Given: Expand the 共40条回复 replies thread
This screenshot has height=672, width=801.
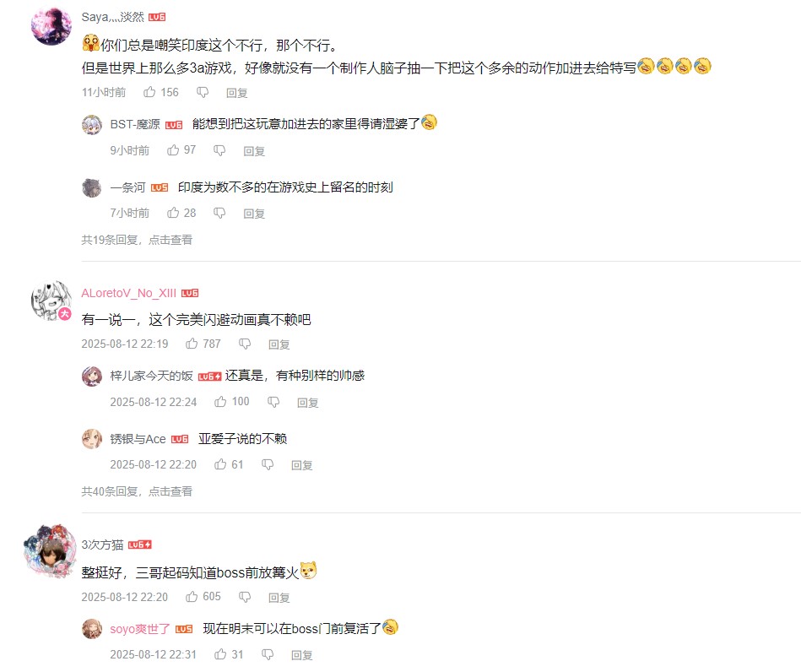Looking at the screenshot, I should pos(137,491).
